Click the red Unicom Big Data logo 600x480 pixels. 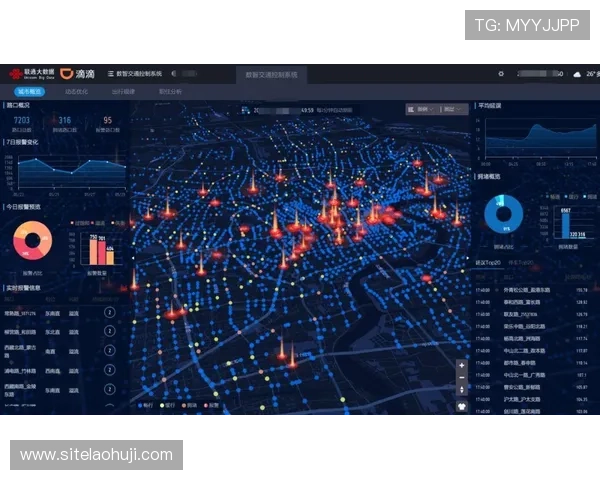click(15, 73)
